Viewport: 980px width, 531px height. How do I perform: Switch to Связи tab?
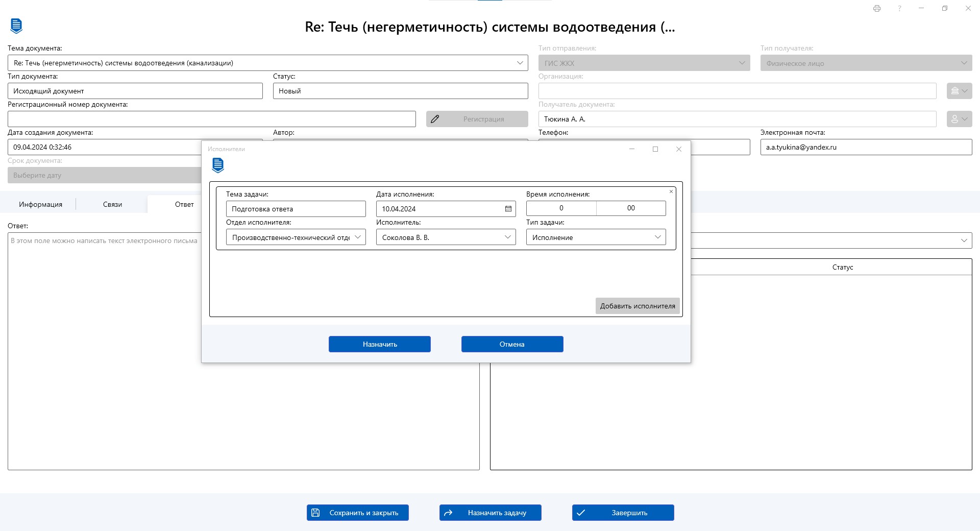coord(112,204)
